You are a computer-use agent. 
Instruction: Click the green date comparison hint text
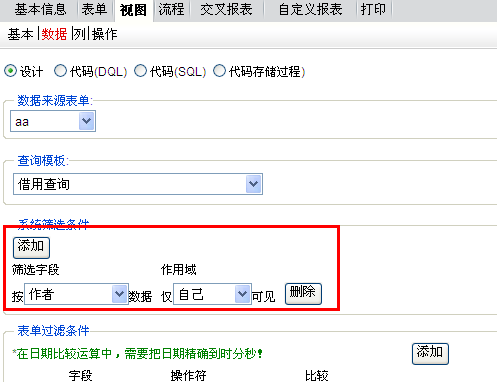click(x=137, y=353)
